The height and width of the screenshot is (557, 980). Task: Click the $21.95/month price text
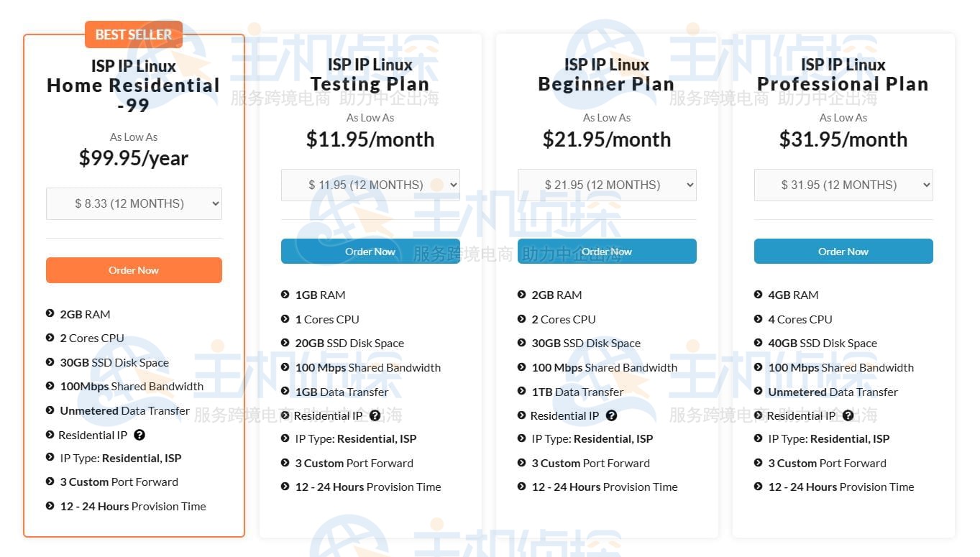(607, 139)
